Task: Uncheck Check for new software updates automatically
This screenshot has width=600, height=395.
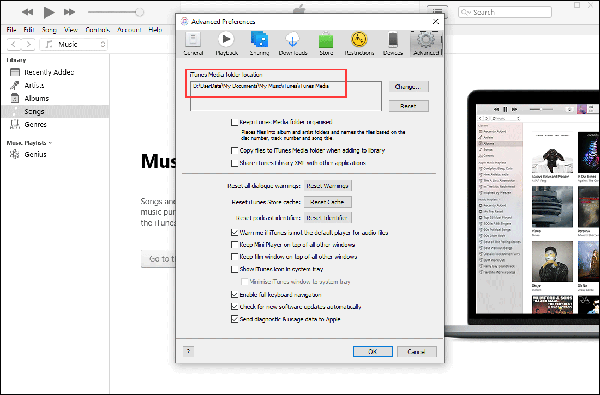Action: (234, 307)
